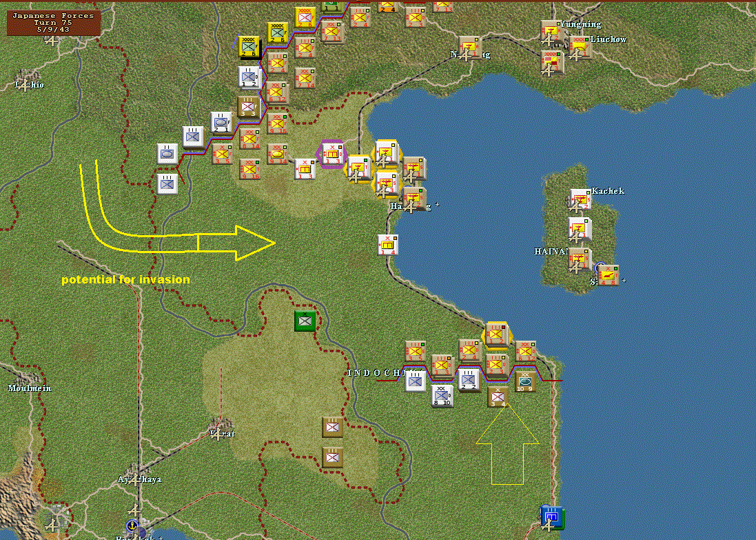756x540 pixels.
Task: Select the white division counter marked 8 10
Action: pos(442,396)
